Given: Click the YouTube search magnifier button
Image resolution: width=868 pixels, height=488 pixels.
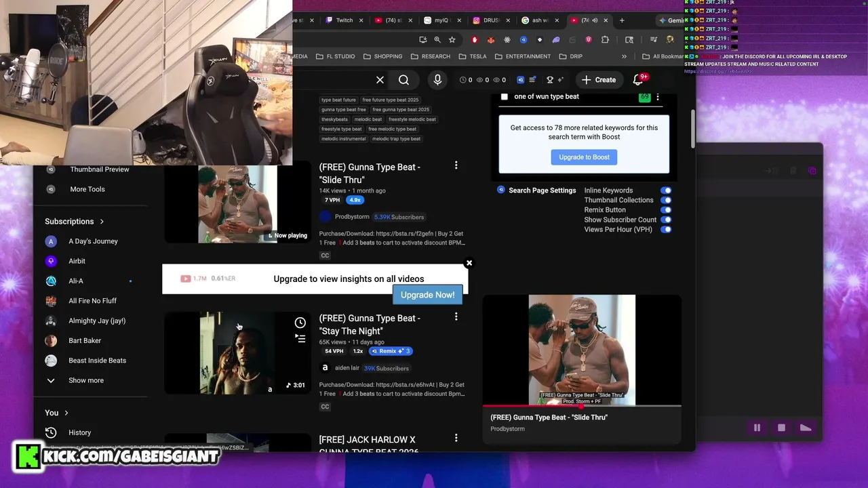Looking at the screenshot, I should [x=403, y=80].
